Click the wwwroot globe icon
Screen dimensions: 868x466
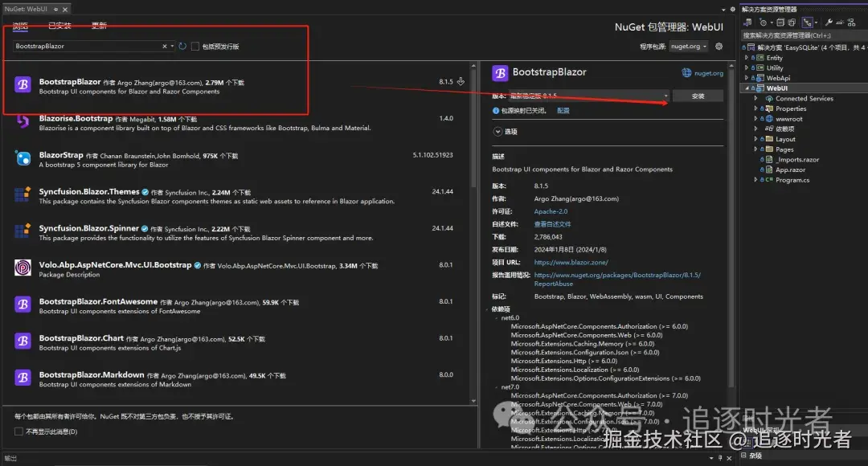(769, 118)
